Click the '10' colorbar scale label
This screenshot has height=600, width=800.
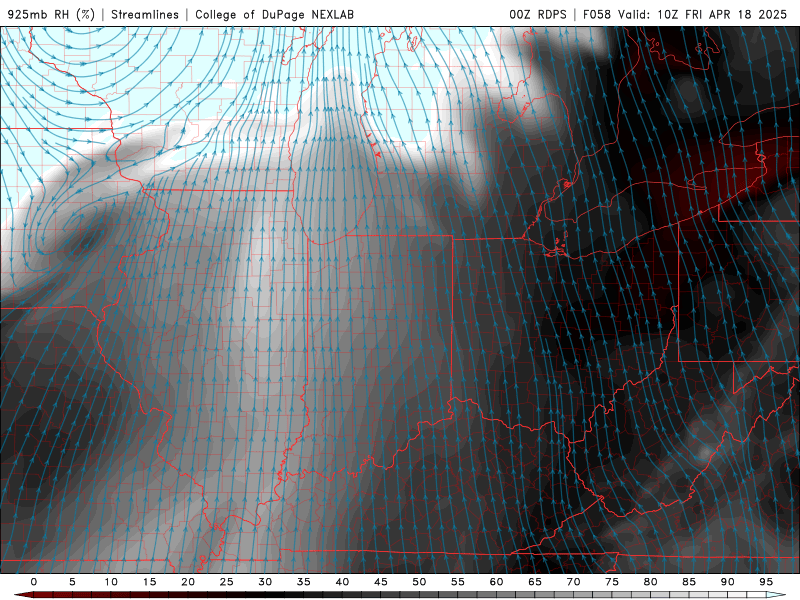(111, 582)
